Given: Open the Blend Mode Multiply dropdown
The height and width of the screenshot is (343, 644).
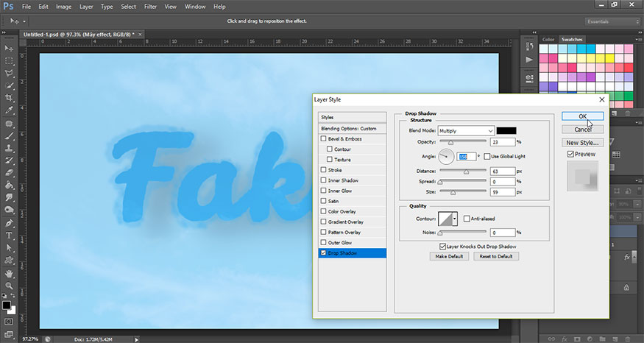Looking at the screenshot, I should click(466, 131).
